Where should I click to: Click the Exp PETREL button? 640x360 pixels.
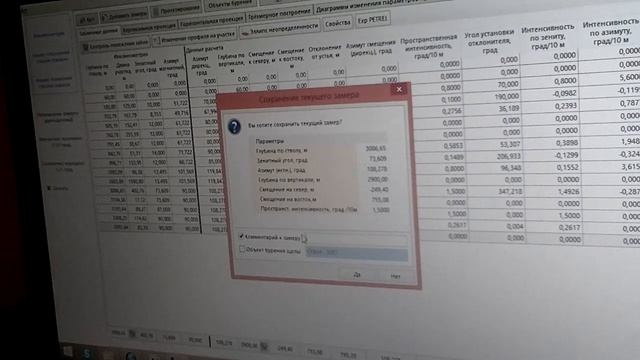[372, 19]
